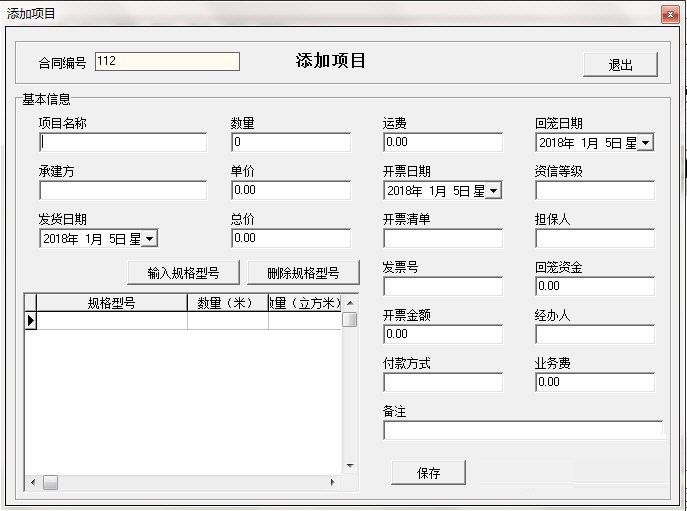Image resolution: width=687 pixels, height=511 pixels.
Task: Open the 发货日期 date dropdown
Action: [x=149, y=239]
